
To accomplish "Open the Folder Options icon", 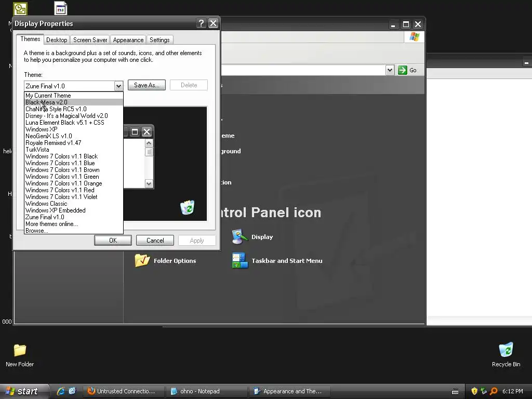I will tap(142, 261).
